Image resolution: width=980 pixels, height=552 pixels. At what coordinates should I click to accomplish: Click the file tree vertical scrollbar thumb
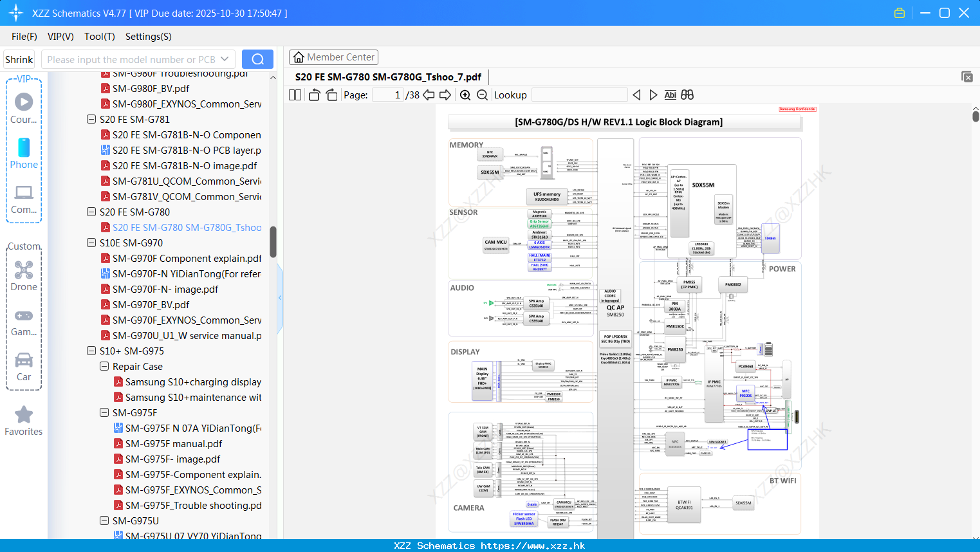coord(273,241)
